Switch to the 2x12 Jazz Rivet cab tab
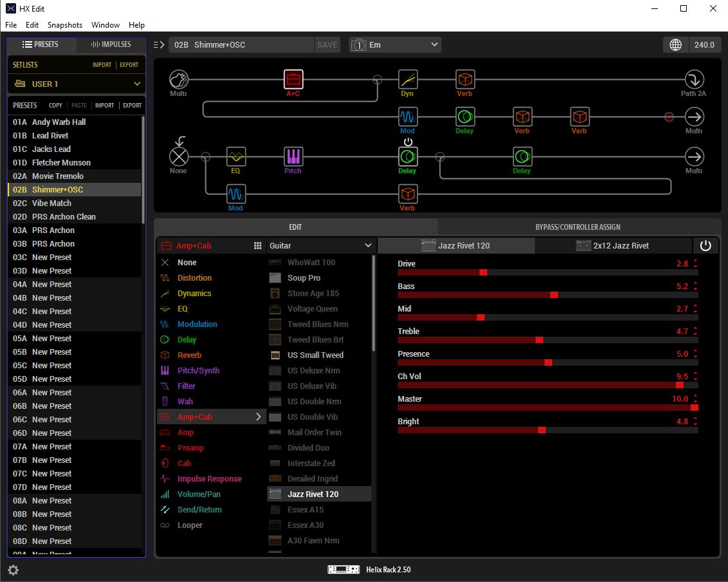Viewport: 728px width, 582px height. click(613, 246)
